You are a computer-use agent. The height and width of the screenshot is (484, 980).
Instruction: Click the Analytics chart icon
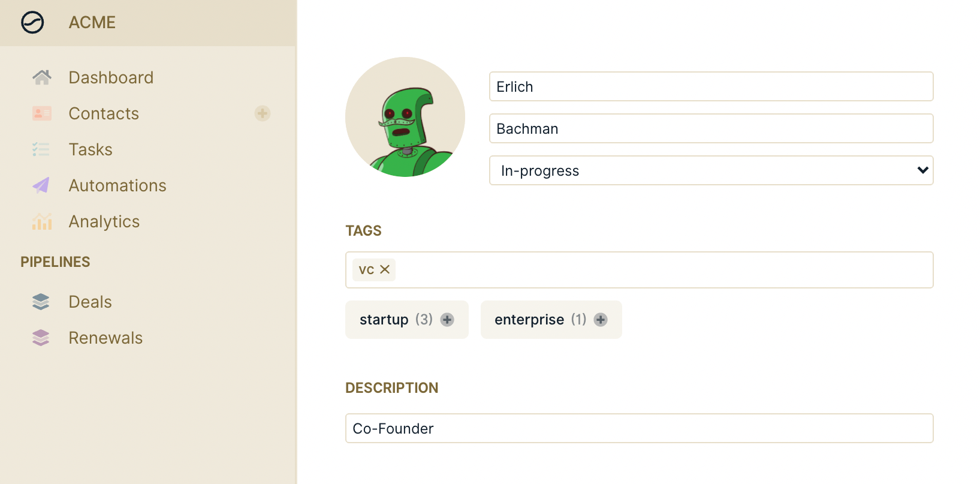(x=42, y=221)
